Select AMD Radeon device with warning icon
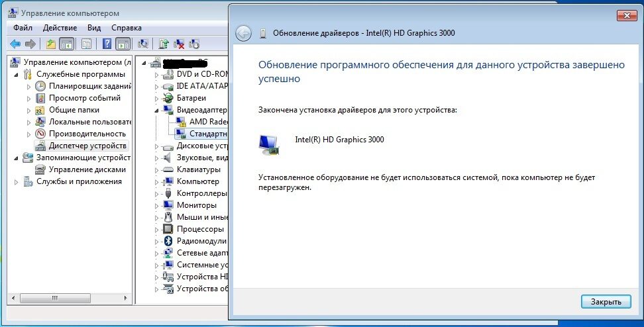The width and height of the screenshot is (644, 327). pos(208,122)
